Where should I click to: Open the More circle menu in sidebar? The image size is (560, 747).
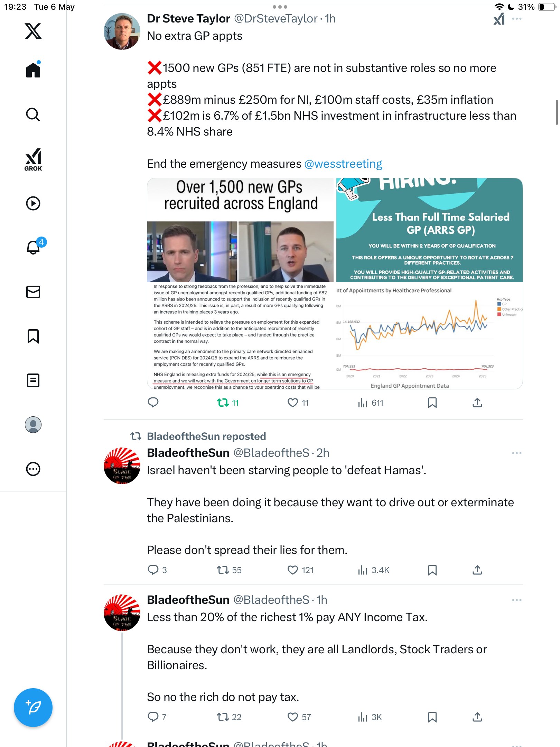pos(33,469)
